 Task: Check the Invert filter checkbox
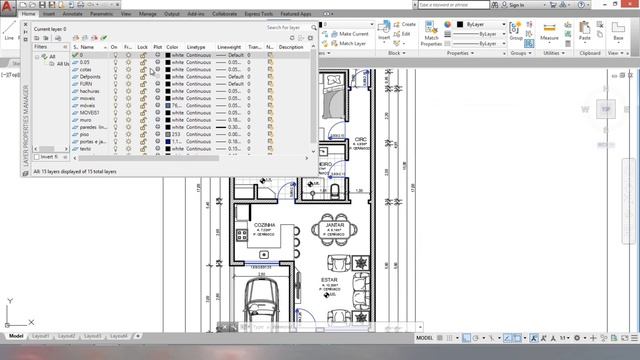click(x=37, y=157)
